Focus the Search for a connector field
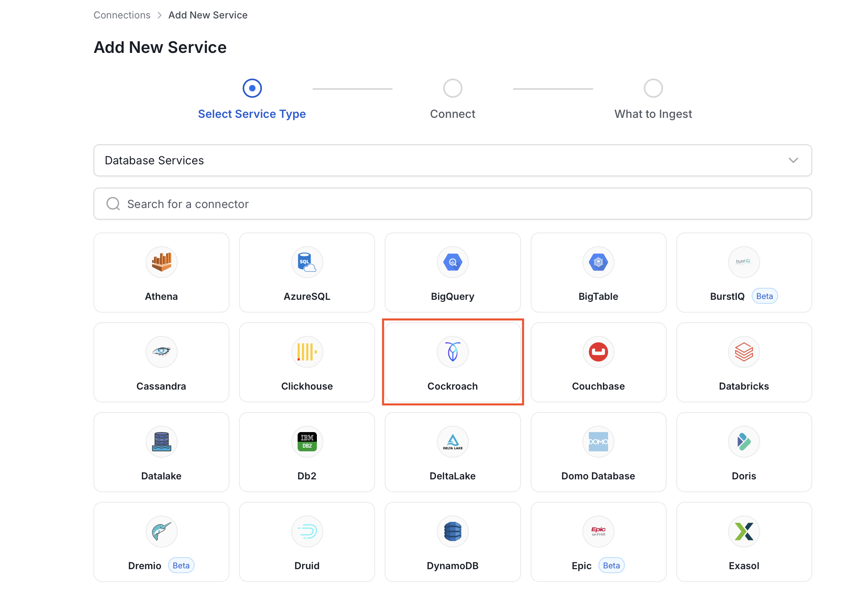This screenshot has height=590, width=868. (453, 204)
